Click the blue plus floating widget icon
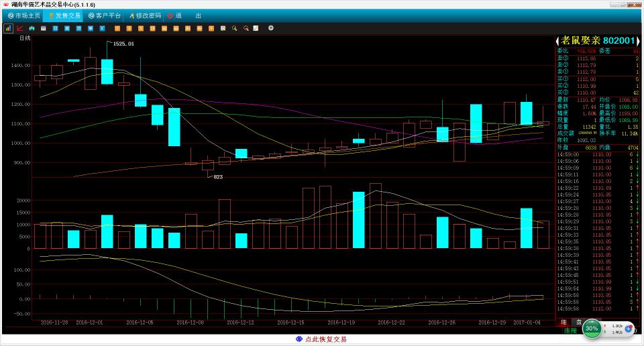Viewport: 644px width, 346px height. point(629,329)
